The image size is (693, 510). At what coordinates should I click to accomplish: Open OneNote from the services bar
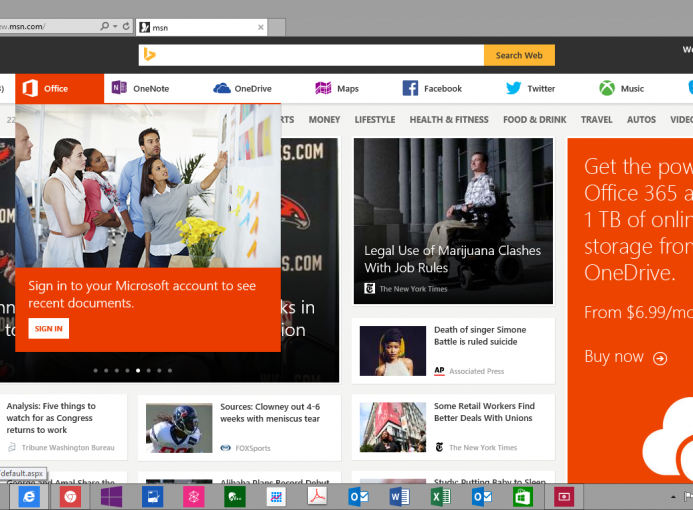point(141,88)
